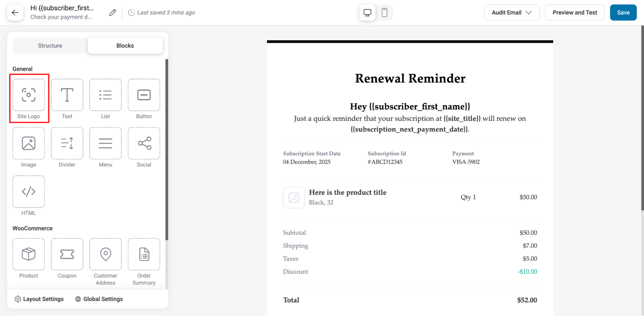Open Global Settings
644x316 pixels.
pyautogui.click(x=99, y=299)
